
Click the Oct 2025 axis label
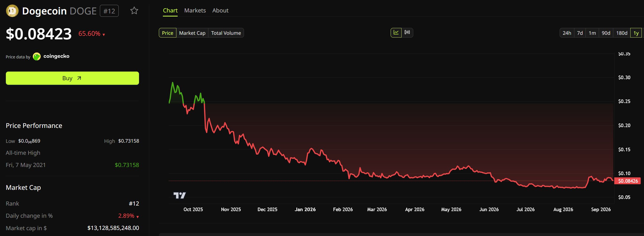click(193, 209)
